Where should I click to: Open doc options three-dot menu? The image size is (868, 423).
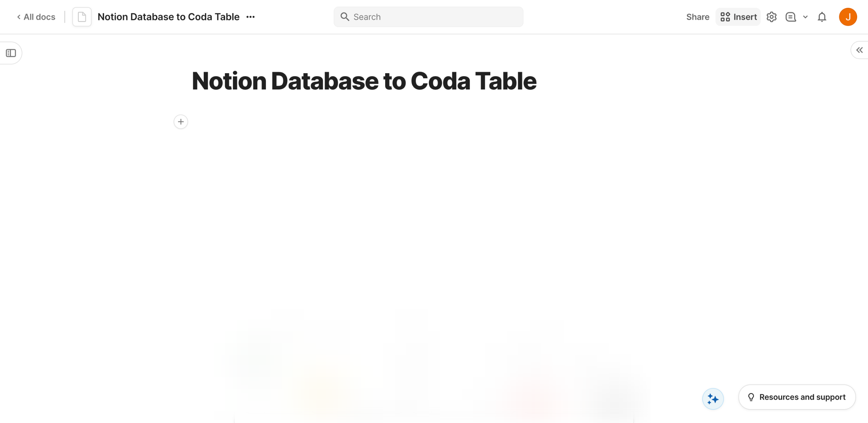pyautogui.click(x=251, y=17)
